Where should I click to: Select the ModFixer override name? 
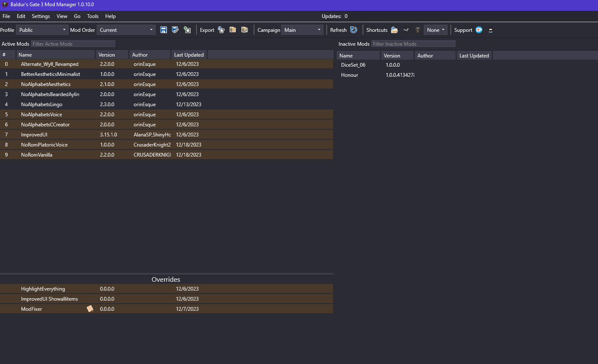tap(31, 309)
